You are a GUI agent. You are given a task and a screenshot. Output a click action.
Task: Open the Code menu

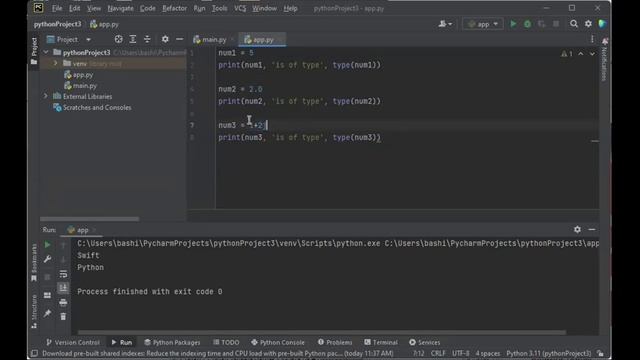click(x=147, y=8)
